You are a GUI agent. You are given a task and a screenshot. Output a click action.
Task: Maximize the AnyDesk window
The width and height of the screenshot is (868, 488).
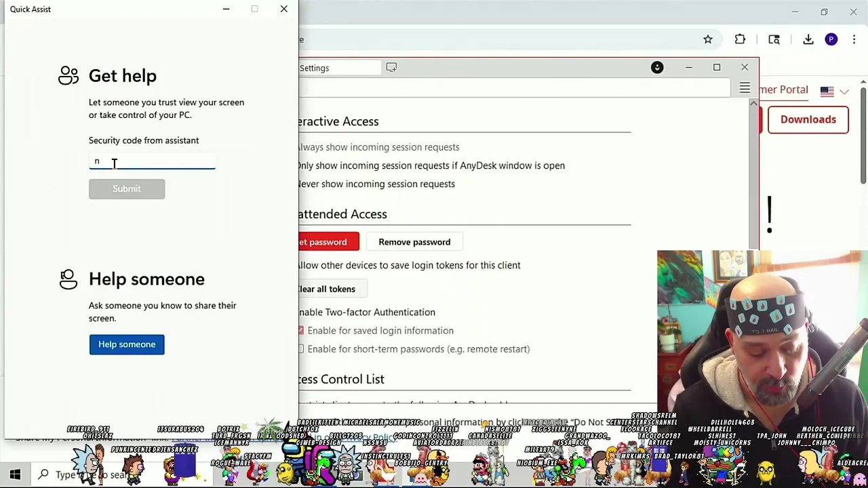(x=717, y=67)
